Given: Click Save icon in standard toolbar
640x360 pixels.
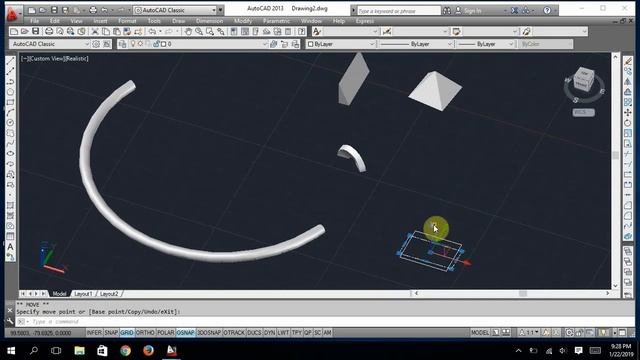Looking at the screenshot, I should [36, 31].
